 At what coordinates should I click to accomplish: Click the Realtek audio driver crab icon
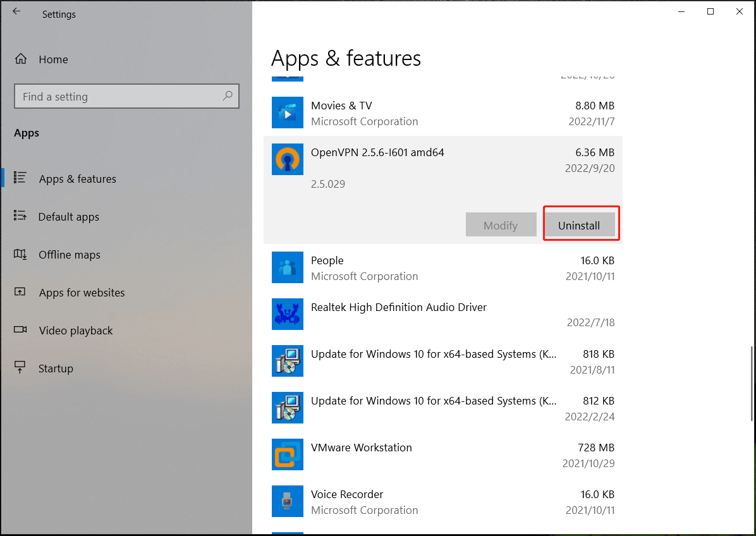(x=288, y=314)
